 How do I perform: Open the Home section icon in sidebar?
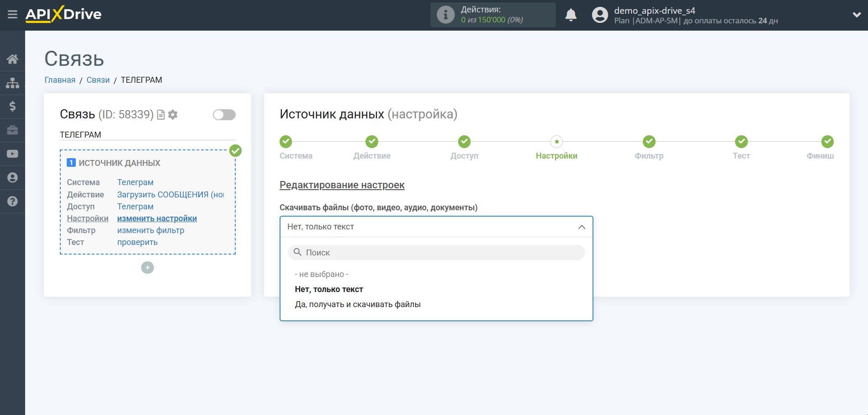12,59
